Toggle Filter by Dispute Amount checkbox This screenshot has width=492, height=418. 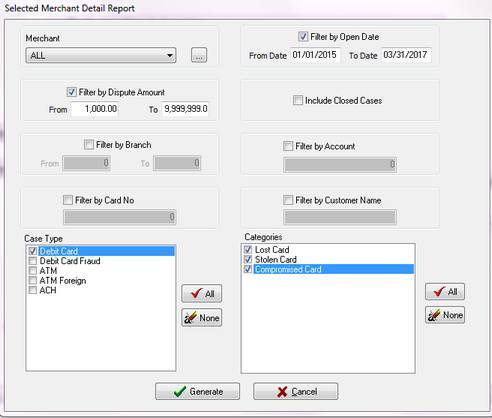tap(71, 92)
